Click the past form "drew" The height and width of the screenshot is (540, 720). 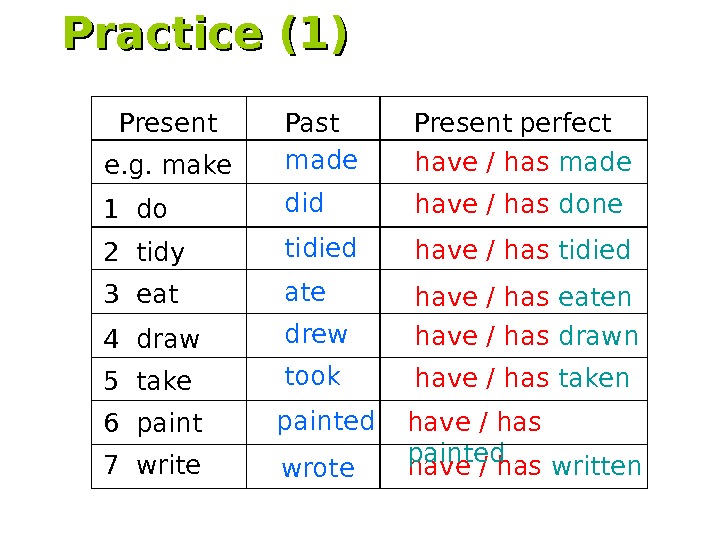pyautogui.click(x=316, y=334)
